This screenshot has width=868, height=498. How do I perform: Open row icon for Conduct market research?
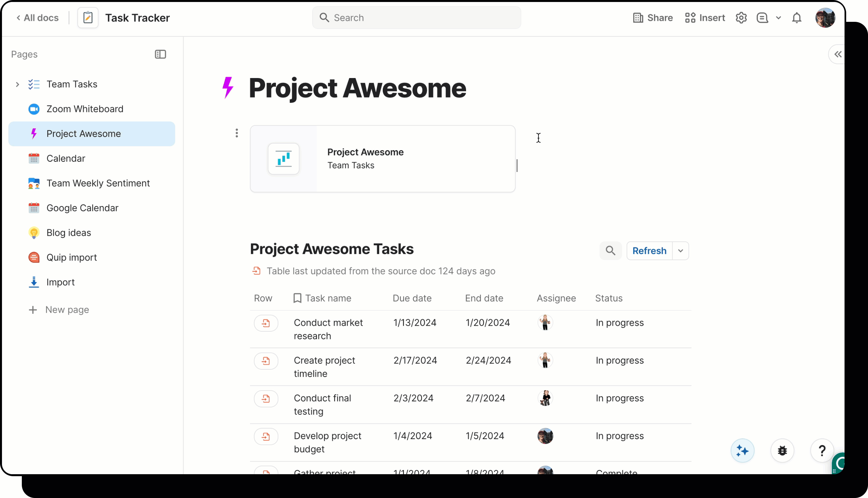[266, 323]
